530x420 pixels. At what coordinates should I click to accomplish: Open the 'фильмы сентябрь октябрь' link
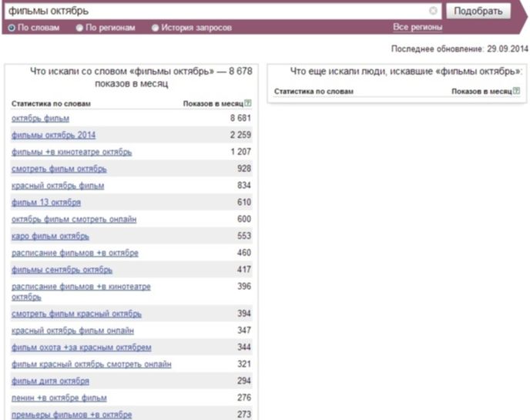tap(62, 270)
